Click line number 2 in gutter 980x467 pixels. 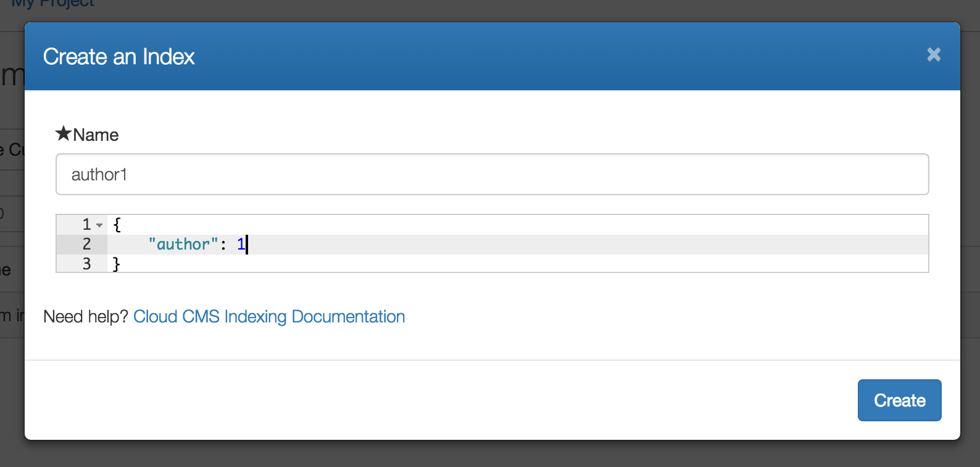86,244
